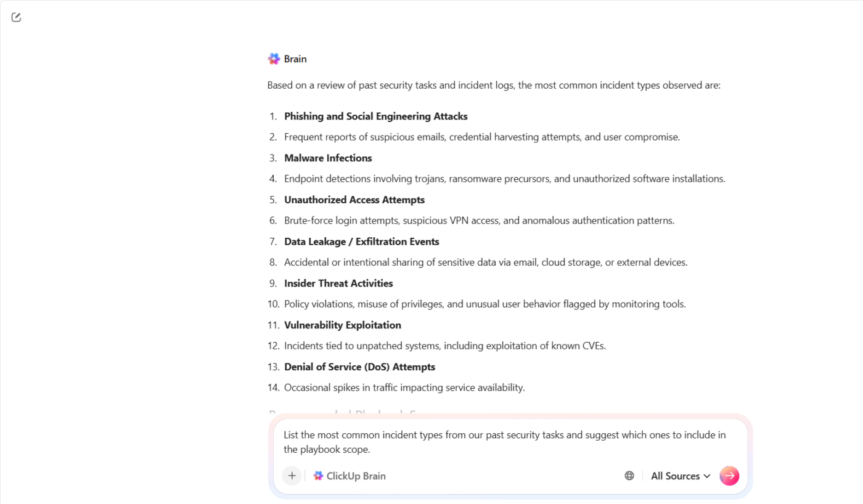Click the Vulnerability Exploitation heading
This screenshot has height=504, width=863.
(x=342, y=325)
